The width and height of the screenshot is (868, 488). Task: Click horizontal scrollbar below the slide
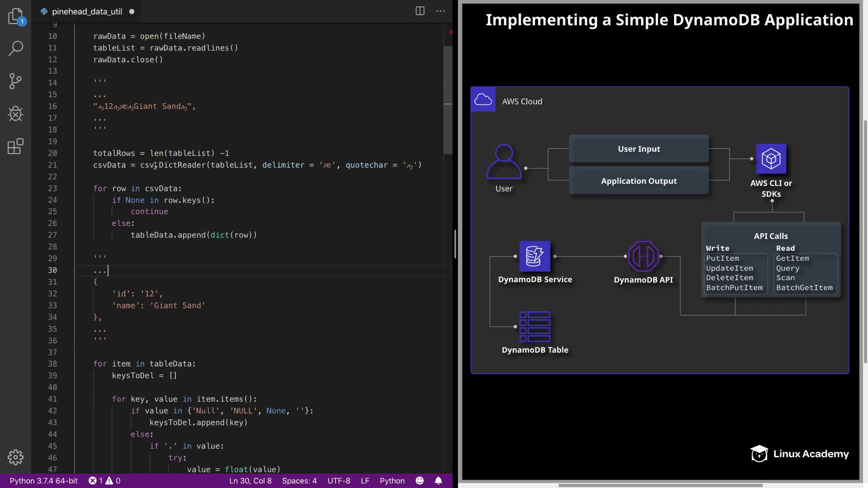pyautogui.click(x=660, y=485)
